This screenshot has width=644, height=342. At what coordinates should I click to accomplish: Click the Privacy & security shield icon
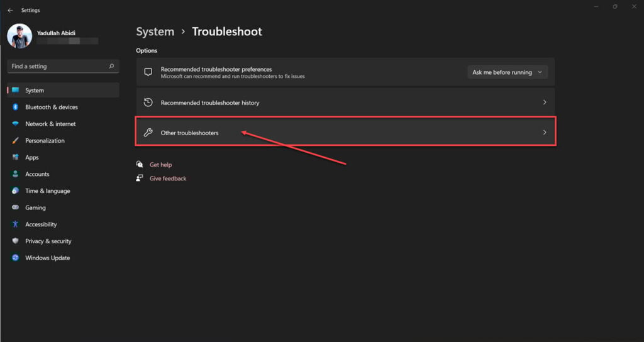point(15,241)
